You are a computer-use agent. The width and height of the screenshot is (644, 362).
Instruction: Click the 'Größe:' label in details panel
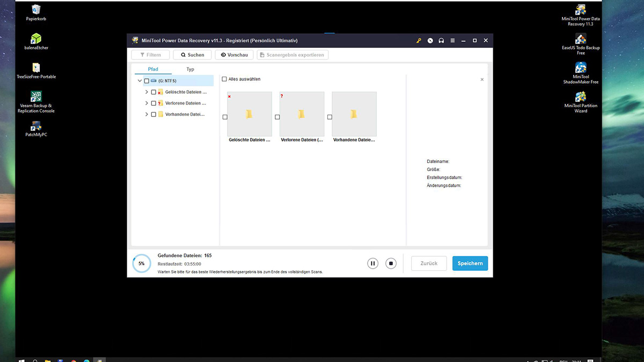pos(434,169)
